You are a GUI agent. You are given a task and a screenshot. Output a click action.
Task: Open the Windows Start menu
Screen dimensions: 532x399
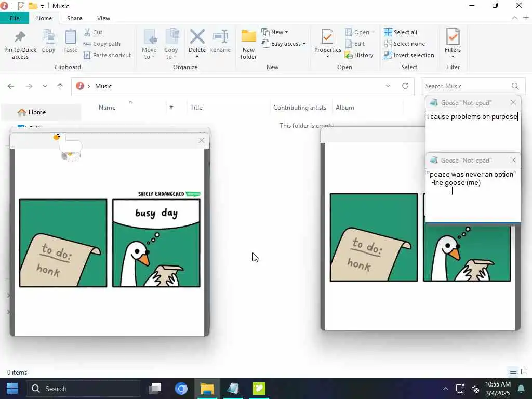pyautogui.click(x=12, y=389)
